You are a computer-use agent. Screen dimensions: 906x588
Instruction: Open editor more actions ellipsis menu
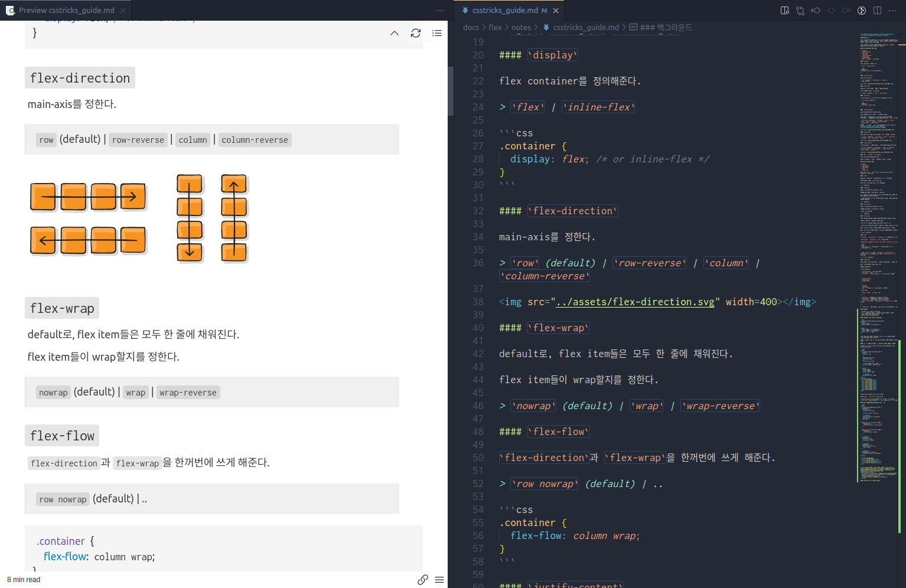[x=892, y=11]
